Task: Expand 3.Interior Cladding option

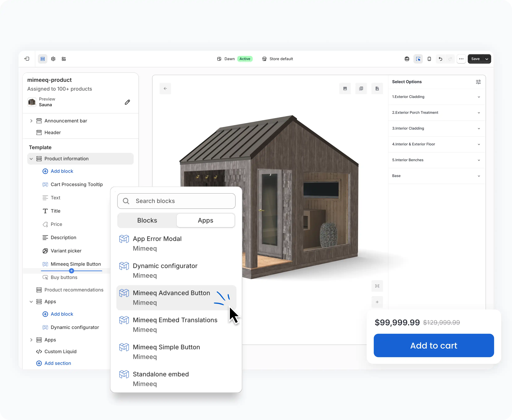Action: (437, 128)
